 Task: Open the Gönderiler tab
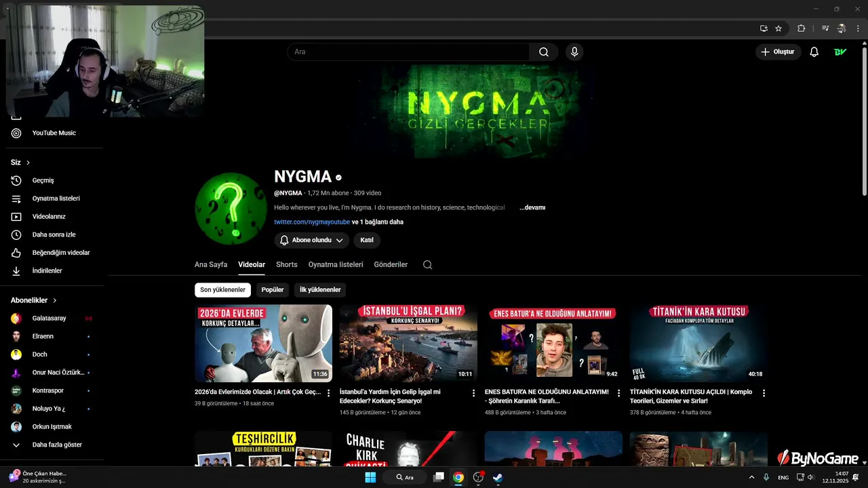click(391, 265)
